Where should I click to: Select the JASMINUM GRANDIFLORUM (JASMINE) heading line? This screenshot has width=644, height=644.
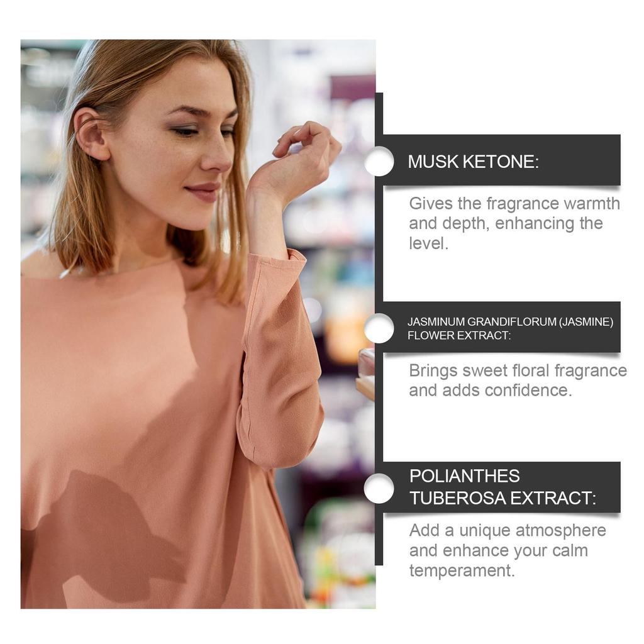tap(510, 321)
